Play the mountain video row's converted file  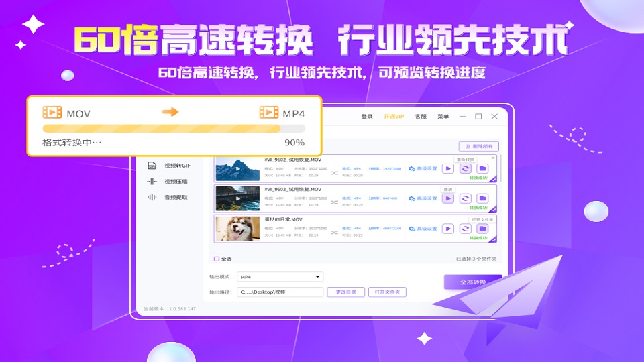[447, 169]
